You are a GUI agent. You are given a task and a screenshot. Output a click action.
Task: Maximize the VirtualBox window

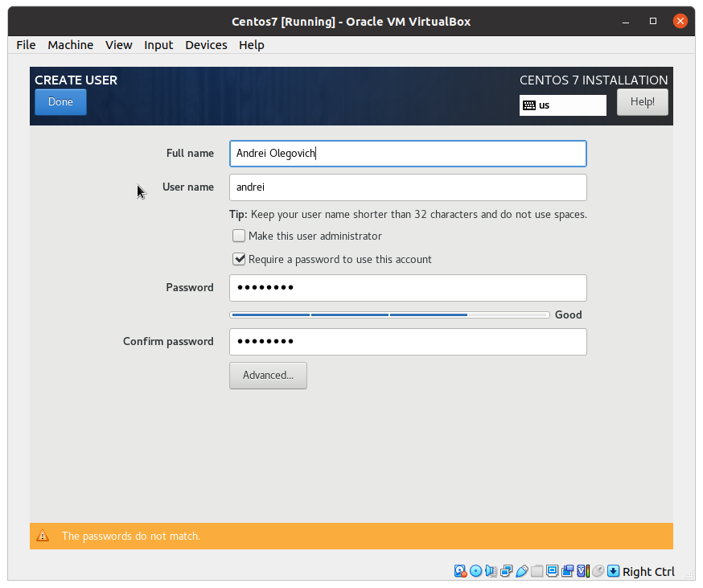(653, 21)
